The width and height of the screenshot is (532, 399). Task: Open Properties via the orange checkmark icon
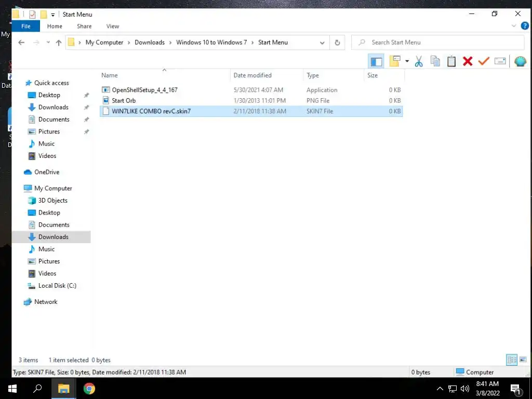(x=484, y=61)
